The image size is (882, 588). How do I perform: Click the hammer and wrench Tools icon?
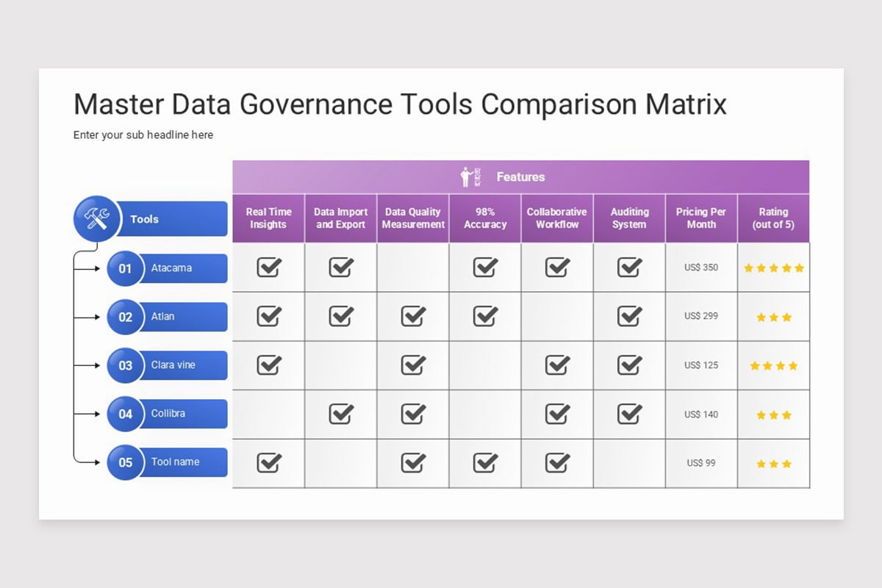coord(97,218)
